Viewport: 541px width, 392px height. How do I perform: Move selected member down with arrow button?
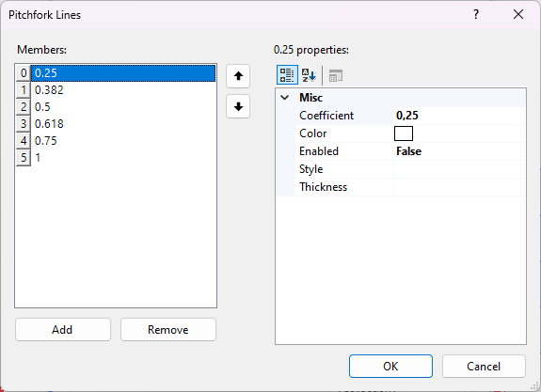[x=238, y=106]
